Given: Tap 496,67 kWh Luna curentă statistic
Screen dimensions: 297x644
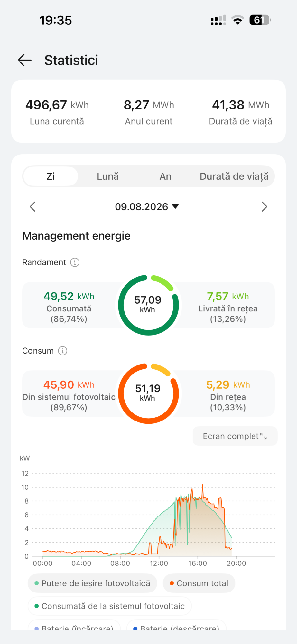Looking at the screenshot, I should click(x=57, y=112).
